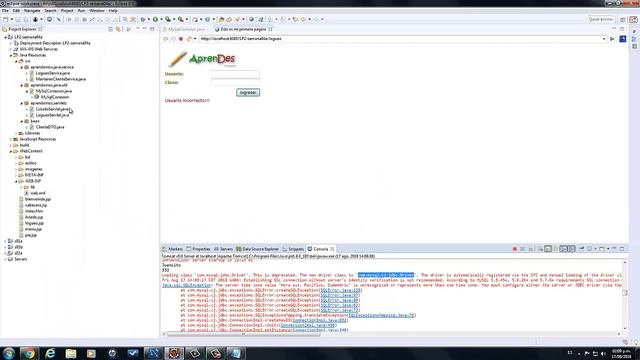Click the internal browser URL address field
This screenshot has width=640, height=360.
click(x=400, y=39)
